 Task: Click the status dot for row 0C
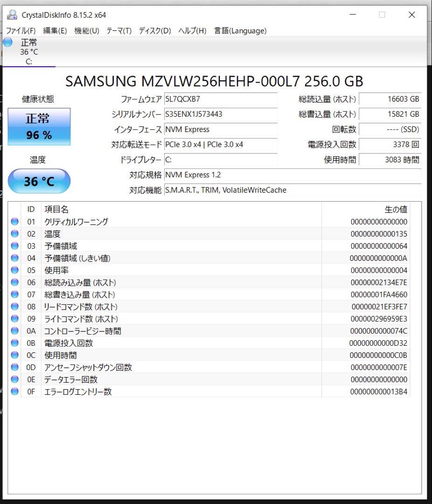tap(14, 355)
